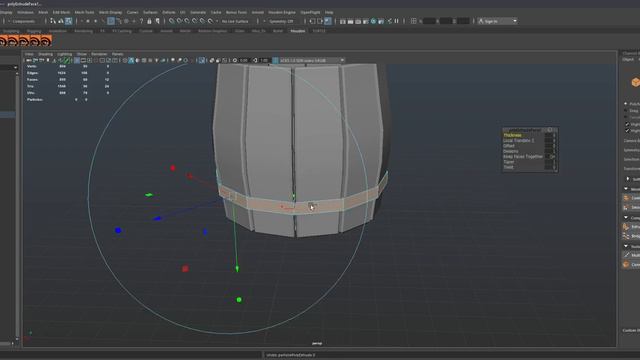Select the Tweak radio button
Image resolution: width=640 pixels, height=360 pixels.
(626, 117)
